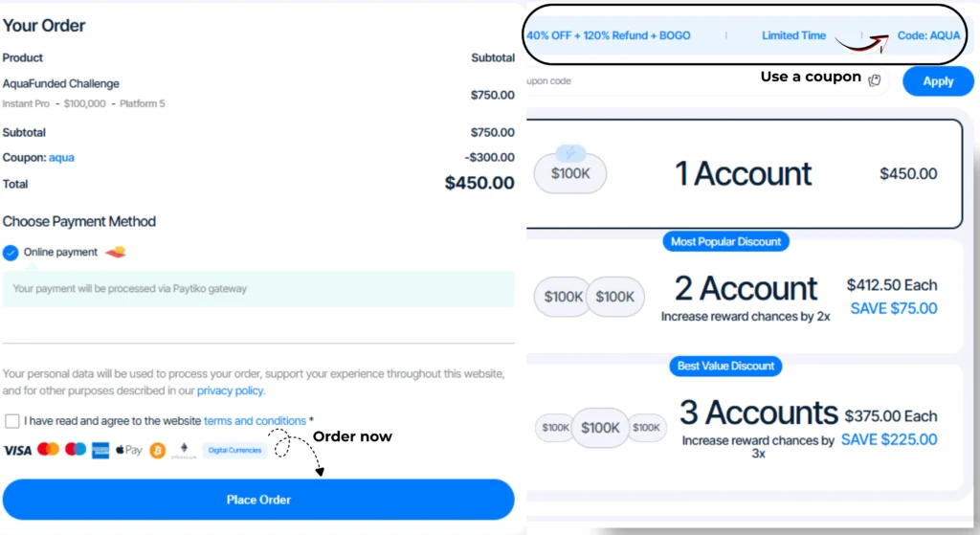
Task: Click the Mastercard payment icon
Action: click(48, 449)
